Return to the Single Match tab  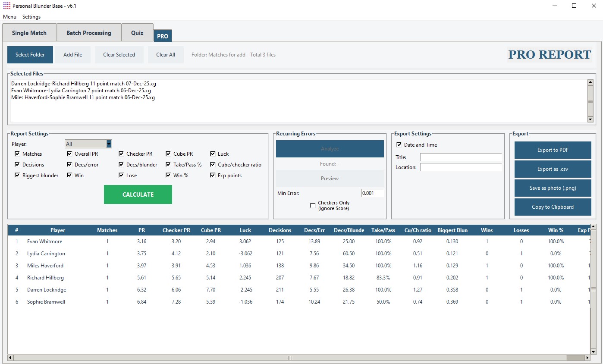(29, 32)
